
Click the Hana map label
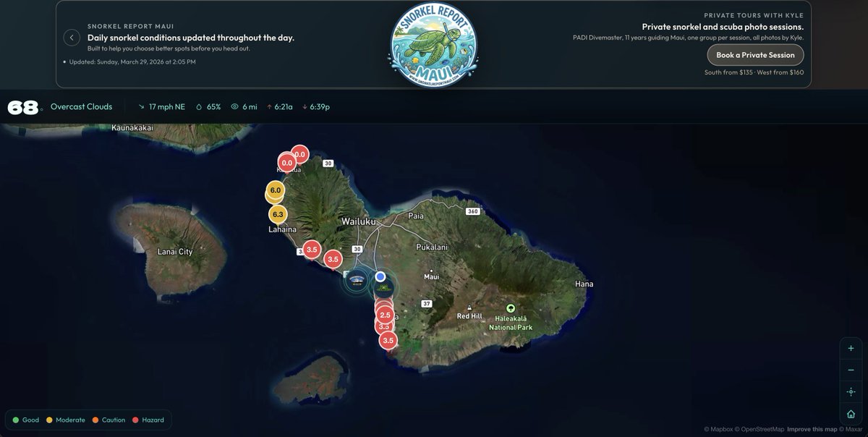pyautogui.click(x=584, y=284)
